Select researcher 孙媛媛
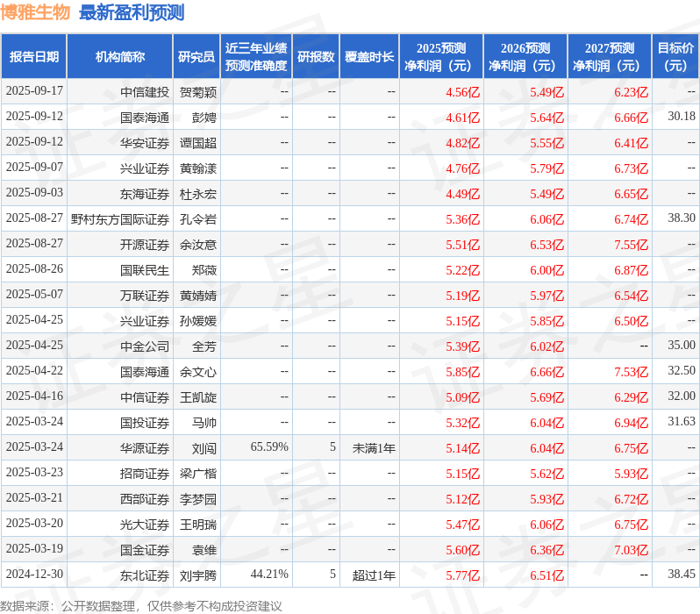The height and width of the screenshot is (614, 700). pos(198,321)
